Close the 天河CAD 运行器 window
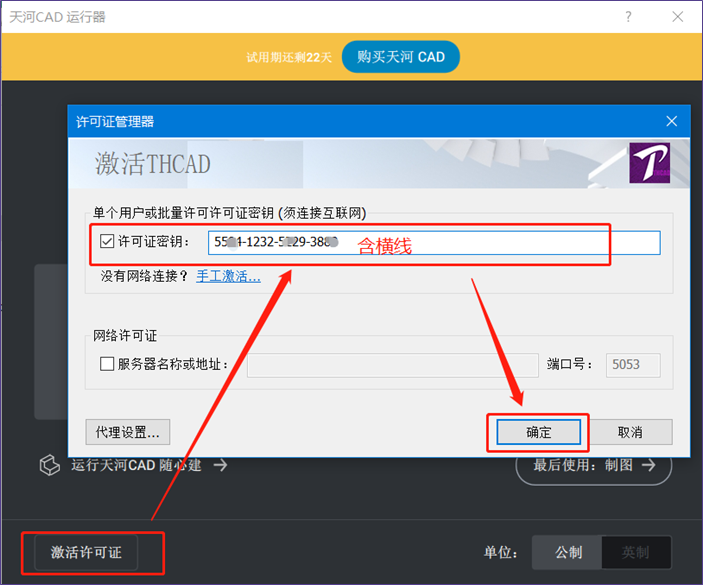The image size is (703, 585). (677, 17)
